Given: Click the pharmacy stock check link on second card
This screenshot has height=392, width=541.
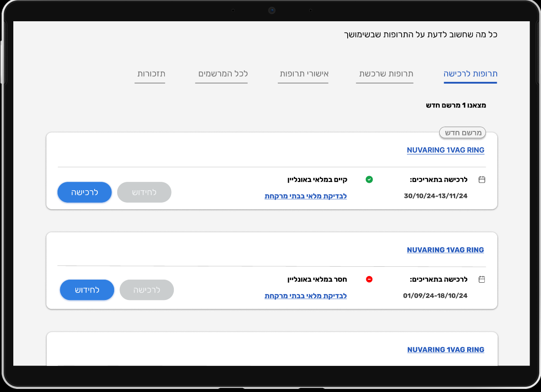Looking at the screenshot, I should pos(305,296).
